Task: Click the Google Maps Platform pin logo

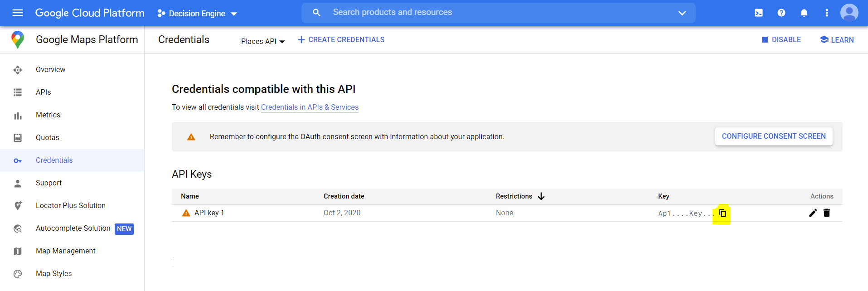Action: [18, 40]
